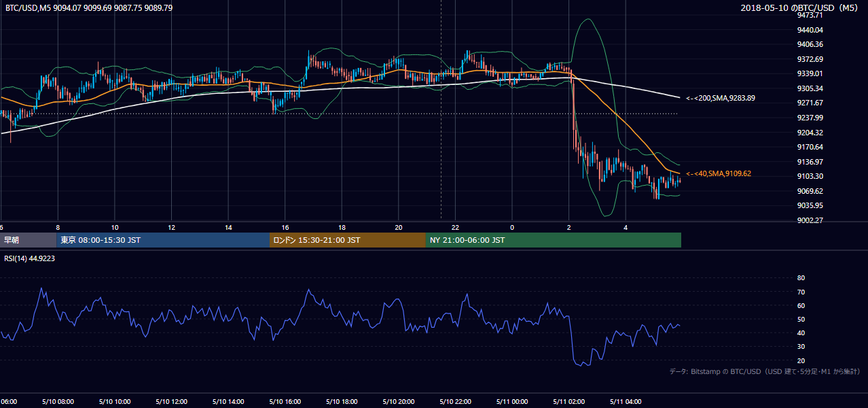Click the RSI(14) 44.9223 indicator label
The image size is (868, 408).
pos(30,258)
